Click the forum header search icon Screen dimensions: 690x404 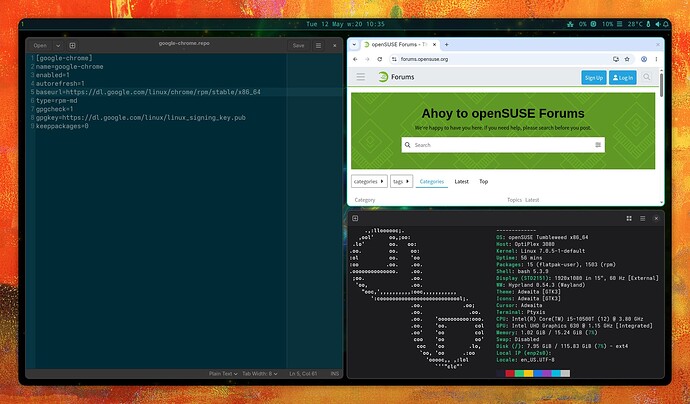[x=646, y=77]
